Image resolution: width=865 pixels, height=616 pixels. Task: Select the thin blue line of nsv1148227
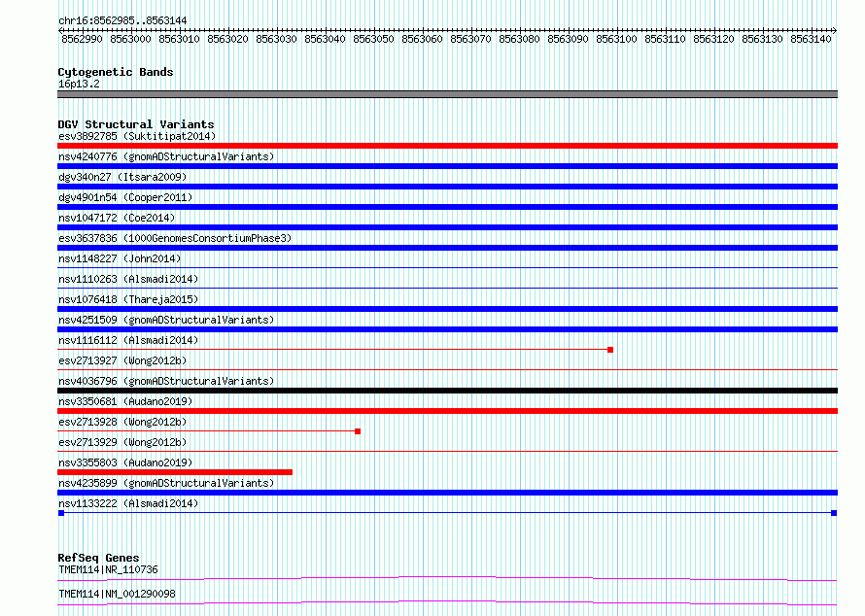(447, 268)
